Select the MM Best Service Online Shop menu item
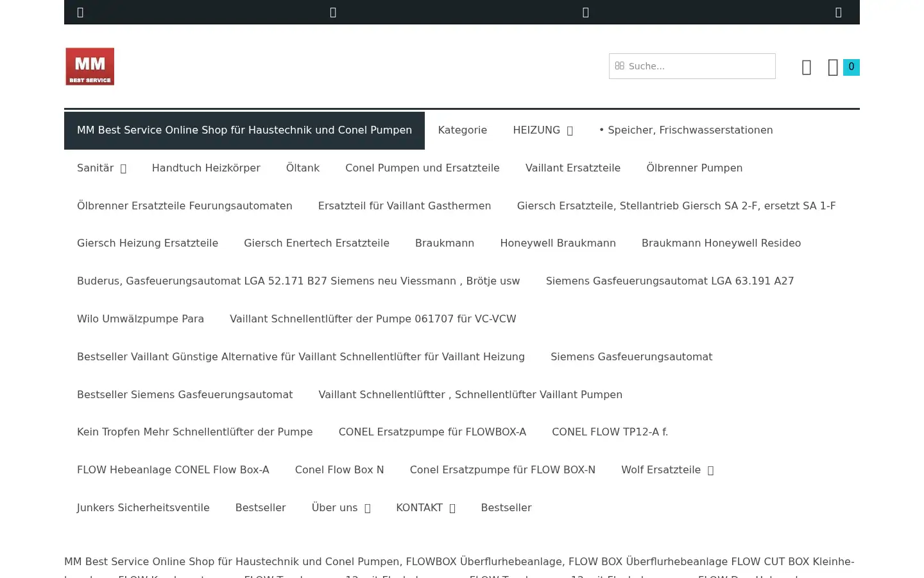Screen dimensions: 924x578 (x=244, y=130)
